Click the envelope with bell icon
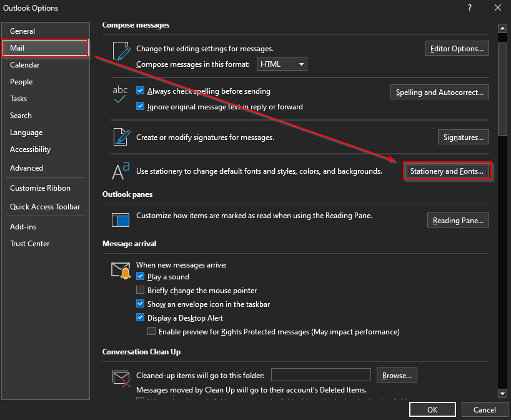This screenshot has height=420, width=511. [120, 271]
